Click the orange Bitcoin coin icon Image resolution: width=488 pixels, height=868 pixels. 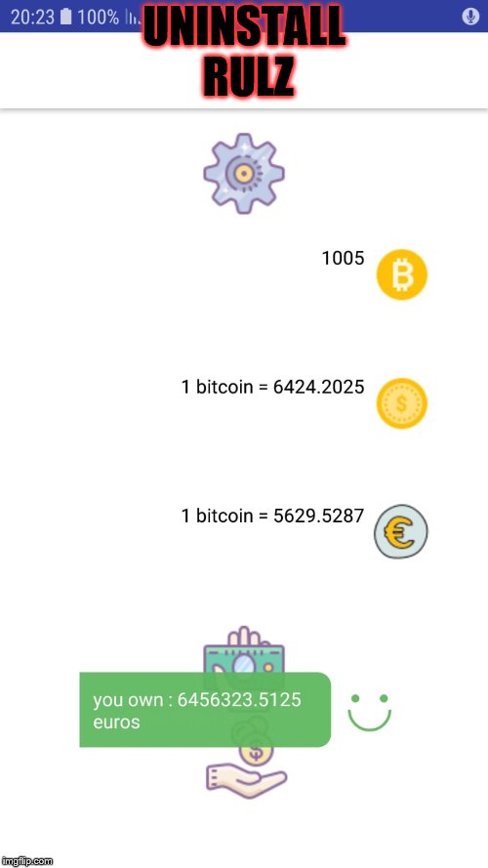point(402,274)
